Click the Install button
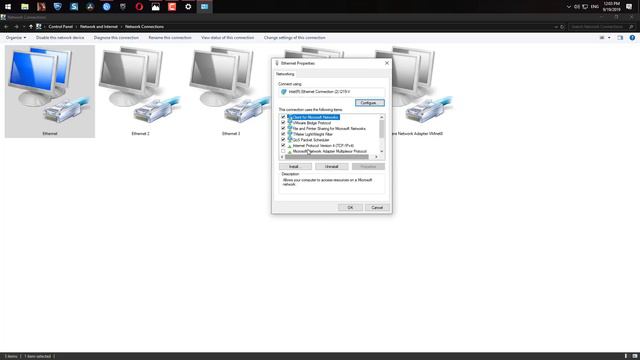The width and height of the screenshot is (640, 360). pos(295,167)
